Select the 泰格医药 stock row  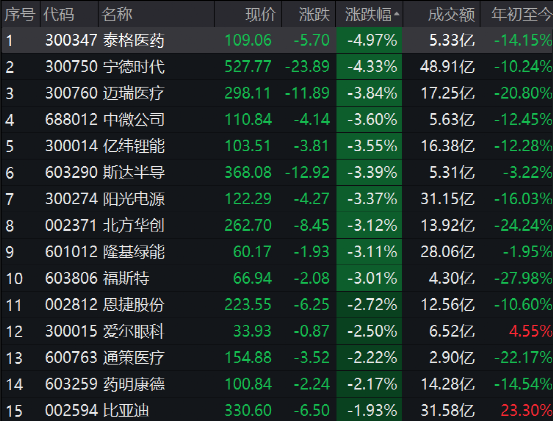pyautogui.click(x=277, y=40)
